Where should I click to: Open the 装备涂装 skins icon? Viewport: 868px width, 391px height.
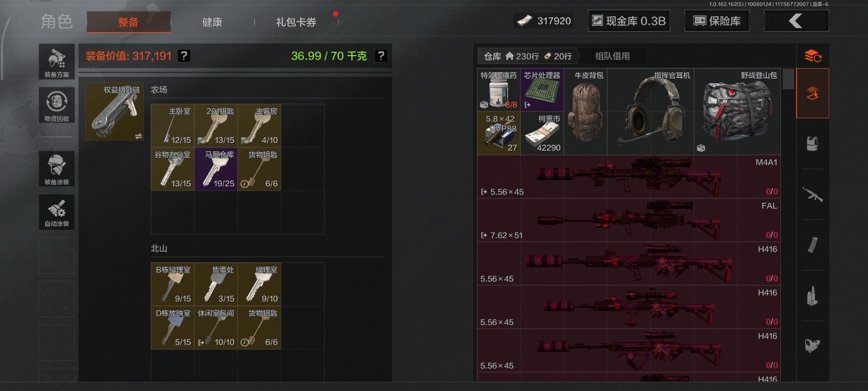[57, 169]
